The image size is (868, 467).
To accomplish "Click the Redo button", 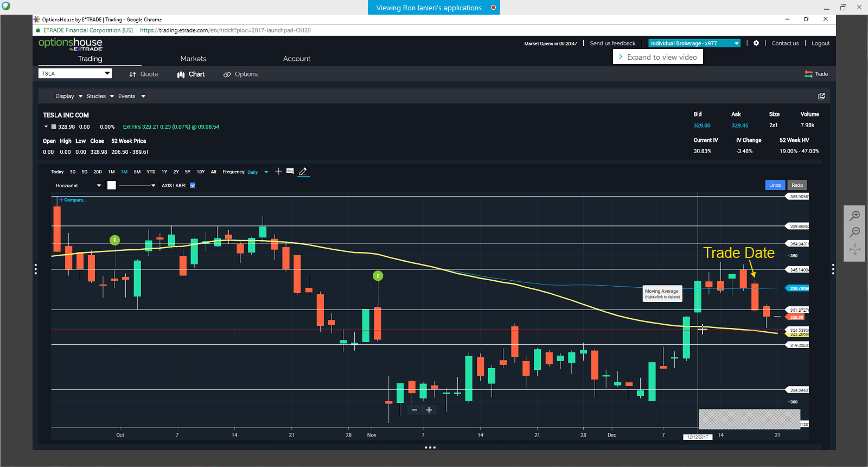I will point(797,185).
